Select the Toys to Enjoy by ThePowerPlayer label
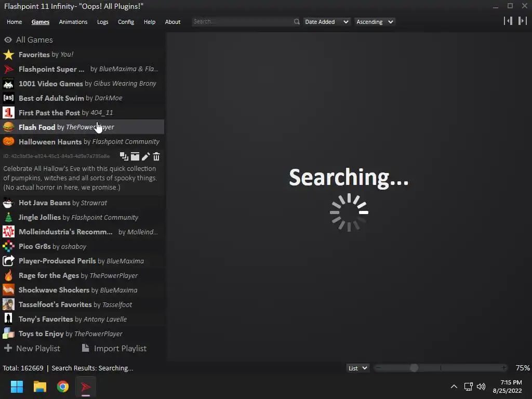This screenshot has width=532, height=399. point(71,334)
